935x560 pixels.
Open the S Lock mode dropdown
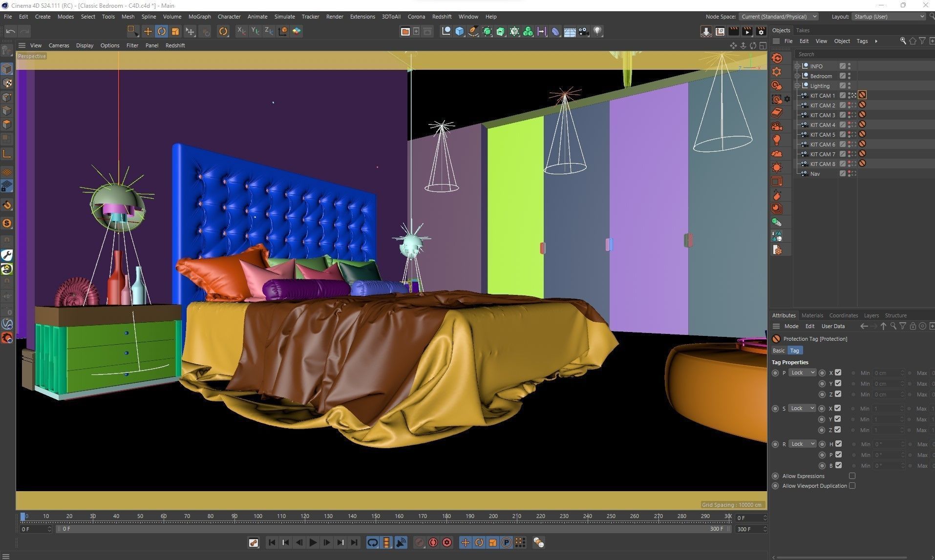(x=802, y=408)
